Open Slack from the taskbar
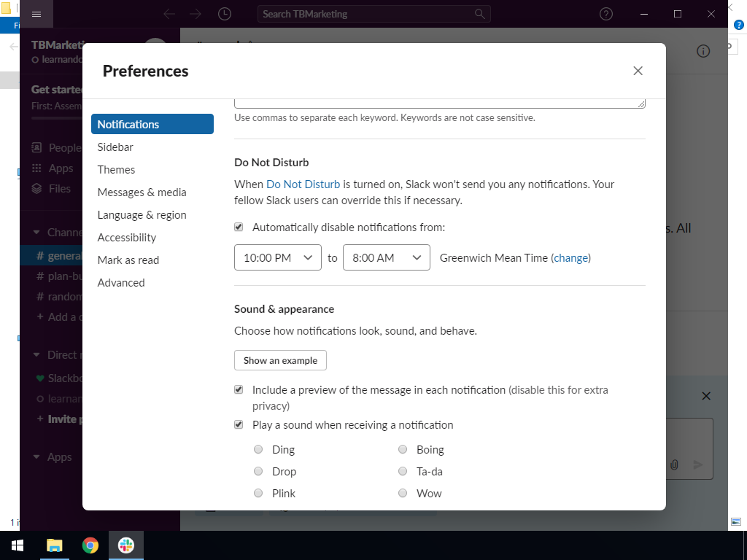The height and width of the screenshot is (560, 747). pyautogui.click(x=126, y=545)
